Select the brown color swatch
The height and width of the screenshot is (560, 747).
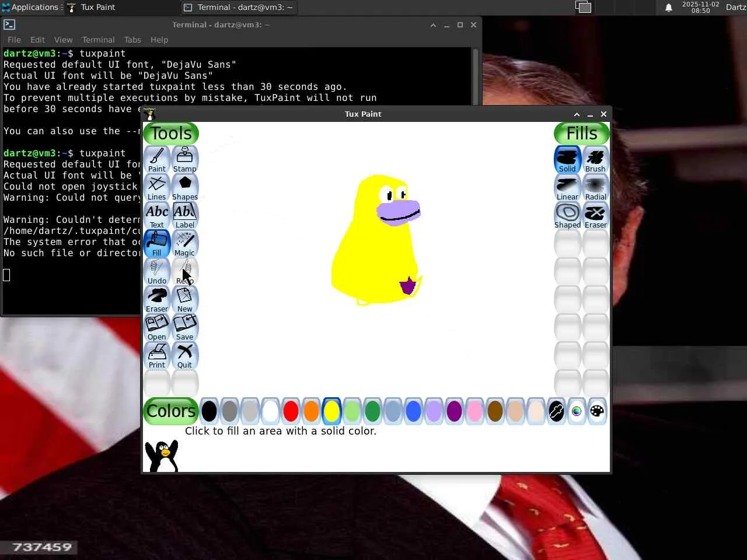click(x=495, y=411)
